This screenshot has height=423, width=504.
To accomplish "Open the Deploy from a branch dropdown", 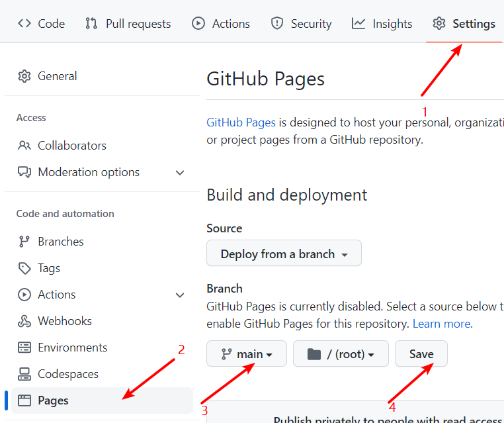I will point(284,254).
